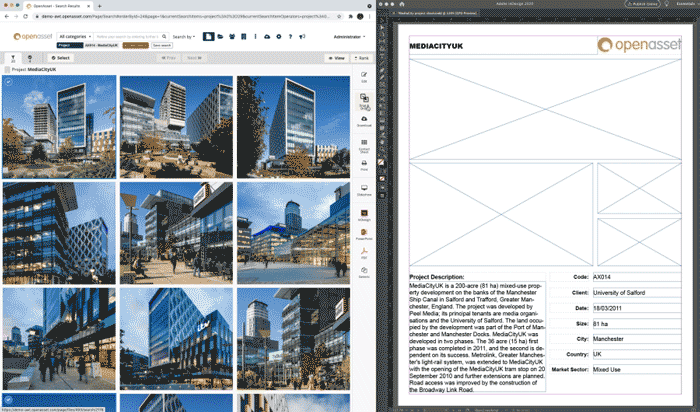Click the Save search button
The width and height of the screenshot is (700, 412).
(162, 46)
